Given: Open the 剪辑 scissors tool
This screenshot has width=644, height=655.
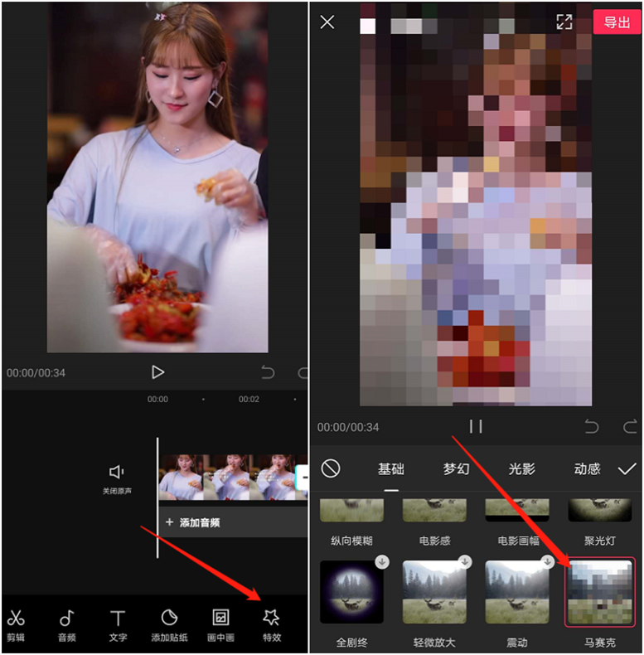Looking at the screenshot, I should coord(16,625).
